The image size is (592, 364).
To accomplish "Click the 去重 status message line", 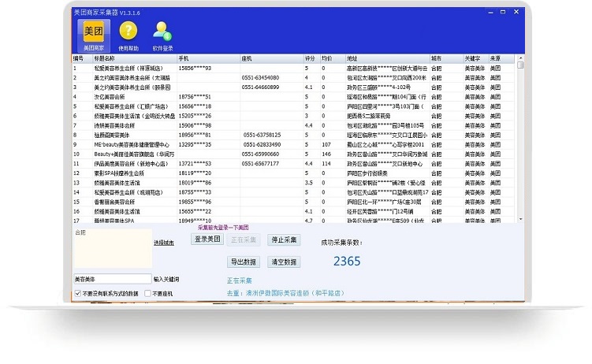I will coord(285,293).
